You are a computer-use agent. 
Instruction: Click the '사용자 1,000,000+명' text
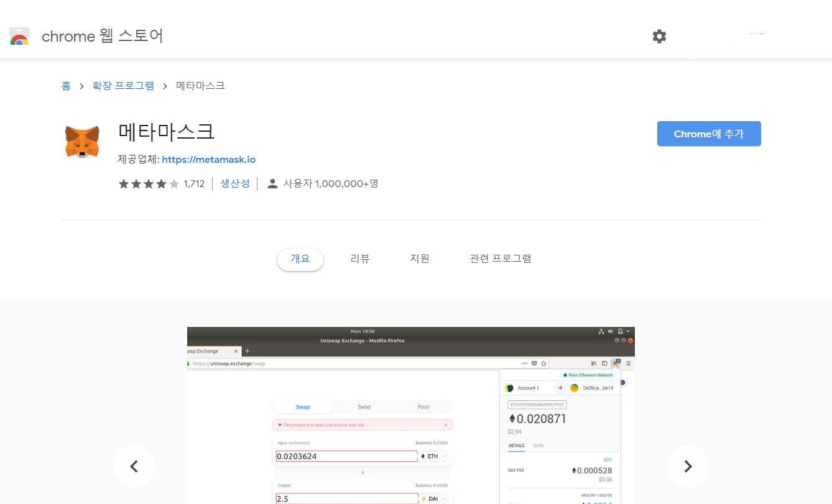[331, 184]
